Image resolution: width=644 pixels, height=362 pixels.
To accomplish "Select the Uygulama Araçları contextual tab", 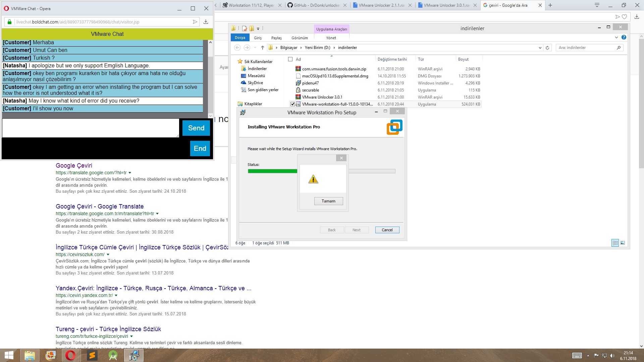I will [x=331, y=29].
